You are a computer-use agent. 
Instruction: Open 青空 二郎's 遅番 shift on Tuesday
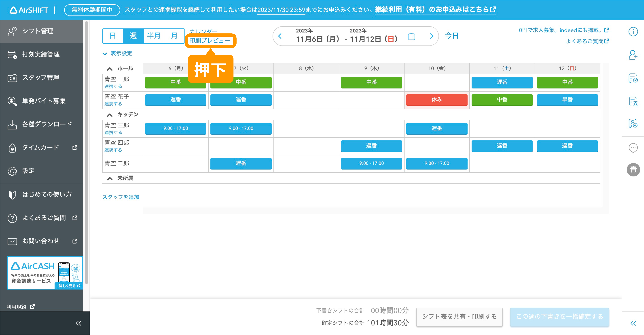click(x=241, y=163)
